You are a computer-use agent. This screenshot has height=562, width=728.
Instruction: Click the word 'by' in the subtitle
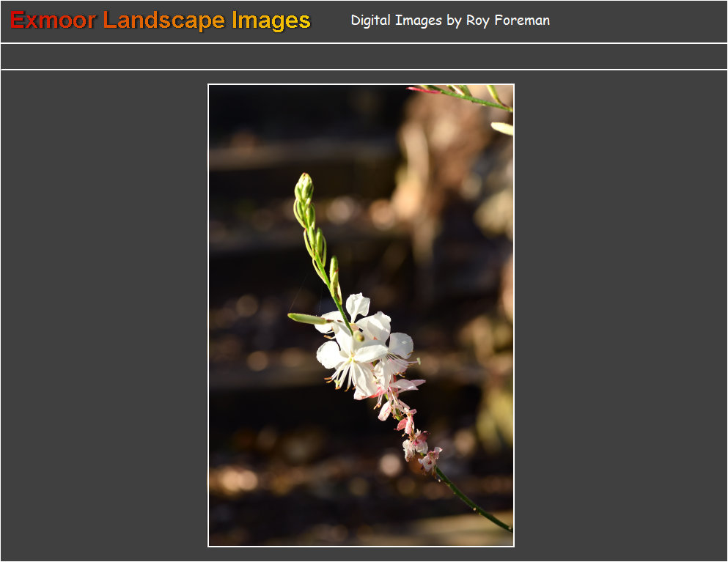click(455, 21)
